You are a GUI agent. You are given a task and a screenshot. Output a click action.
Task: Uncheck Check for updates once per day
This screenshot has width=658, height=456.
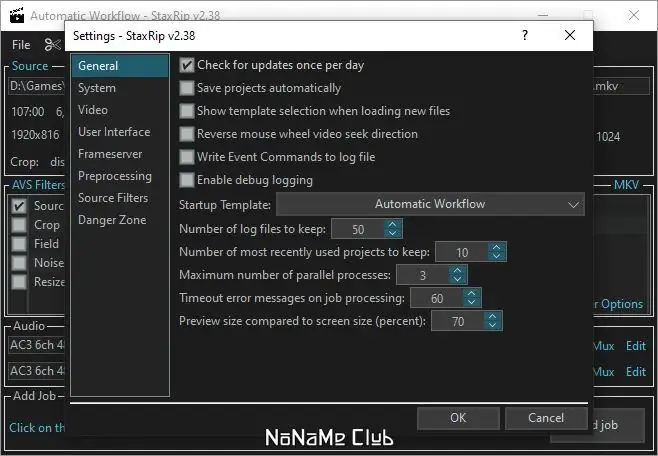pyautogui.click(x=187, y=65)
